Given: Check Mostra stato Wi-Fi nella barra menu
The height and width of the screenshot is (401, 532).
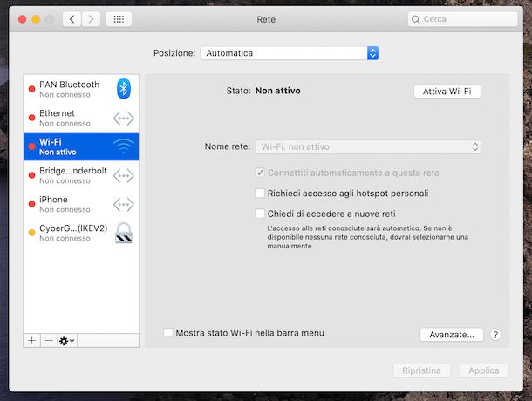Looking at the screenshot, I should click(x=168, y=333).
